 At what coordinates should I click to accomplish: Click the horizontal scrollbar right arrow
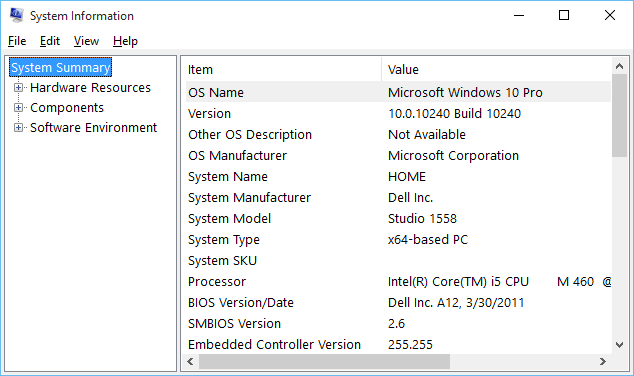click(603, 361)
